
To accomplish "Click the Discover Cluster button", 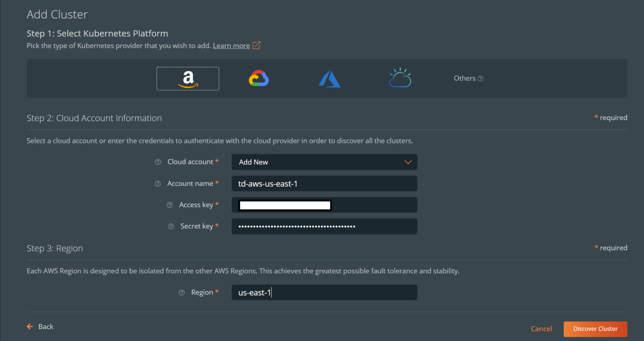I will 595,329.
